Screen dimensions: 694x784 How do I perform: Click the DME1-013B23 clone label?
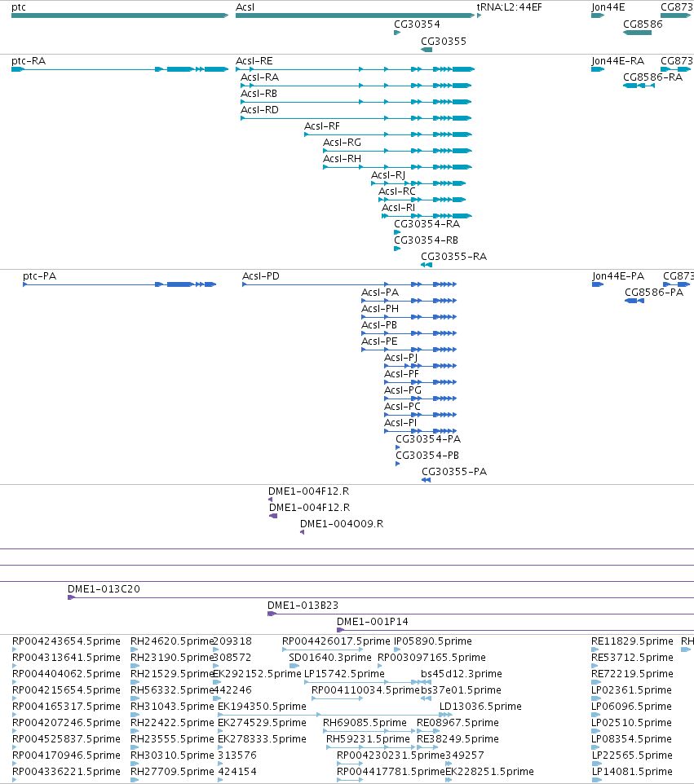tap(303, 606)
